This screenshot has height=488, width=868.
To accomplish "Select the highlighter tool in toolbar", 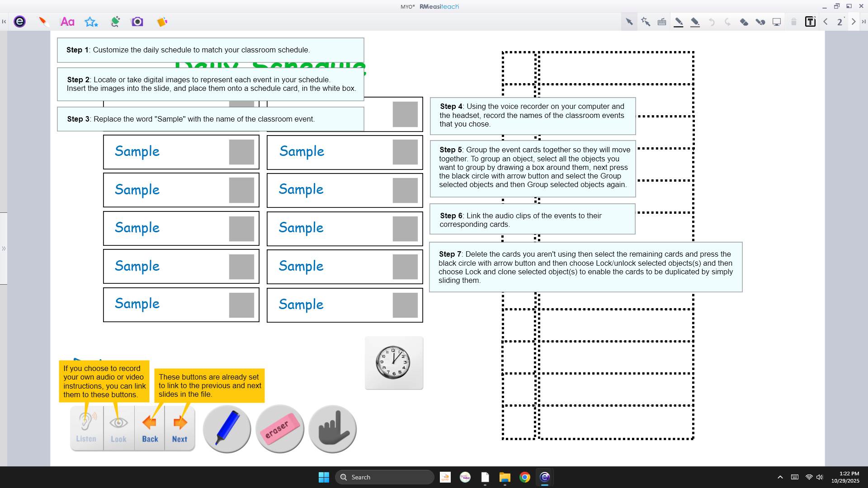I will 695,22.
